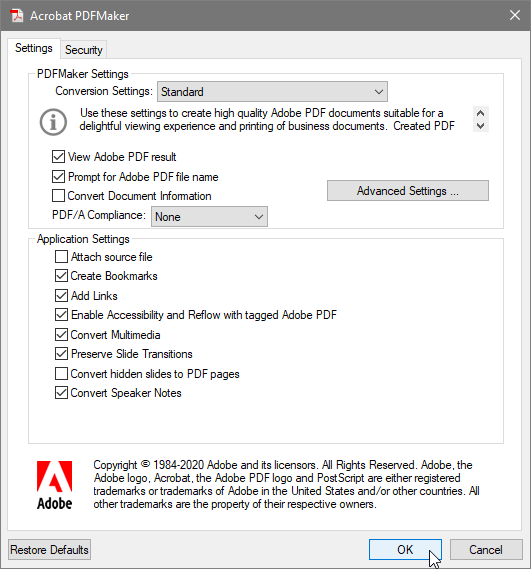
Task: Disable Create Bookmarks checkbox
Action: [61, 276]
